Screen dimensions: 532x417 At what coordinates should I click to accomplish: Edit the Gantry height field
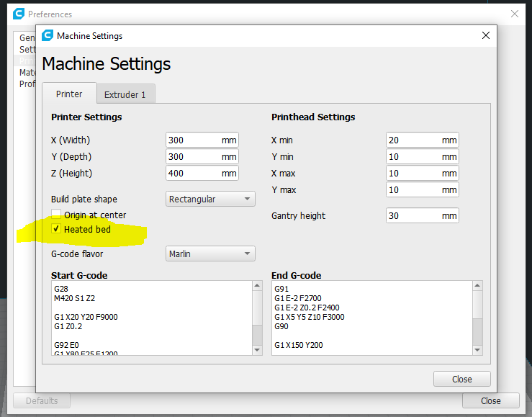[x=423, y=215]
